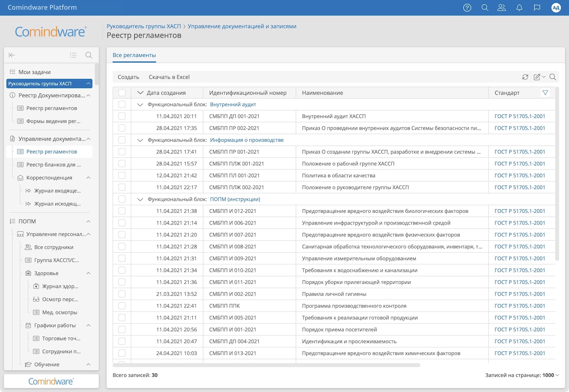Screen dimensions: 569x392
Task: Check the row Порядок приема посетителей
Action: [122, 329]
